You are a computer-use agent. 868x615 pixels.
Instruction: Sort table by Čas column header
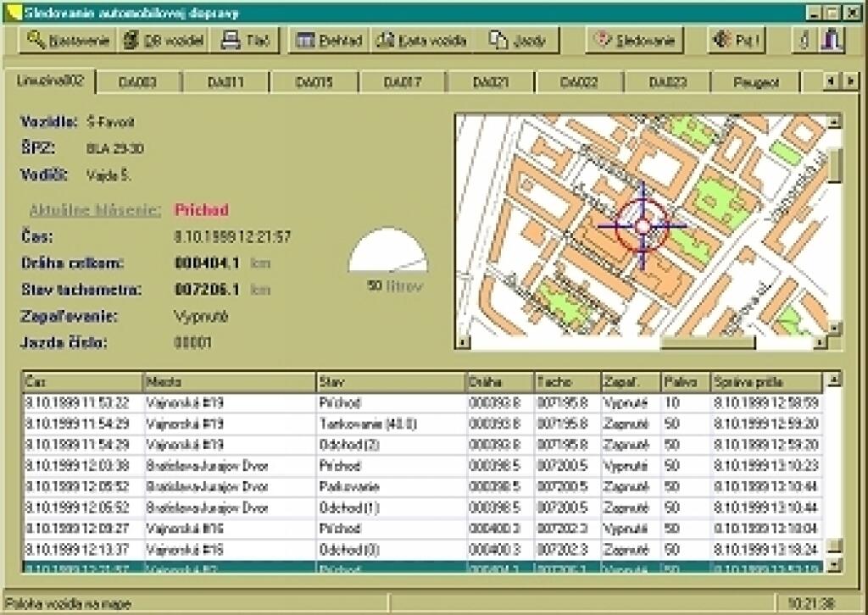tap(82, 381)
